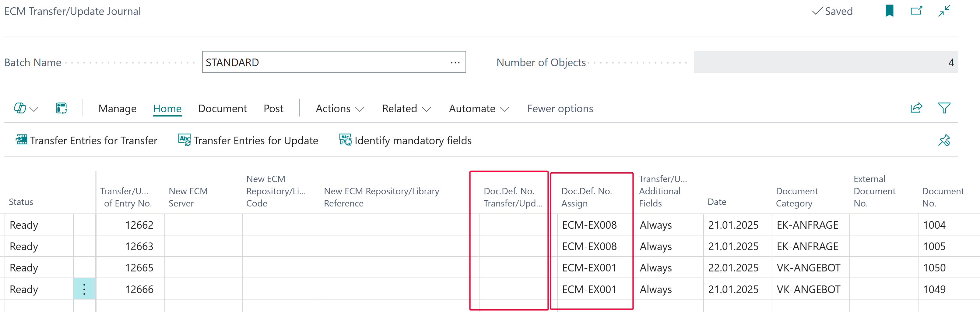This screenshot has height=312, width=980.
Task: Expand the Actions dropdown menu
Action: (x=339, y=109)
